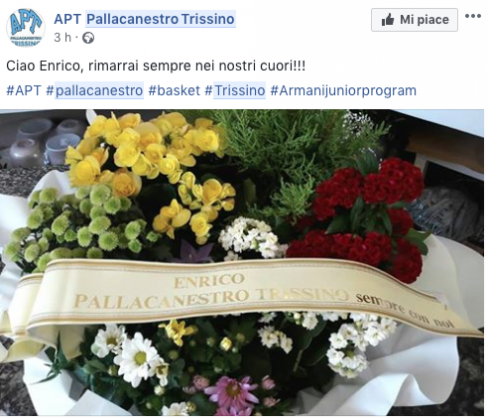
Task: Open the #Trissino hashtag
Action: 235,91
